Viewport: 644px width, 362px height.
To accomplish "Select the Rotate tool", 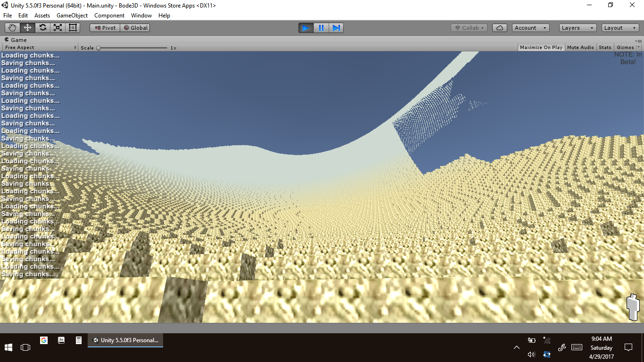I will [x=42, y=28].
